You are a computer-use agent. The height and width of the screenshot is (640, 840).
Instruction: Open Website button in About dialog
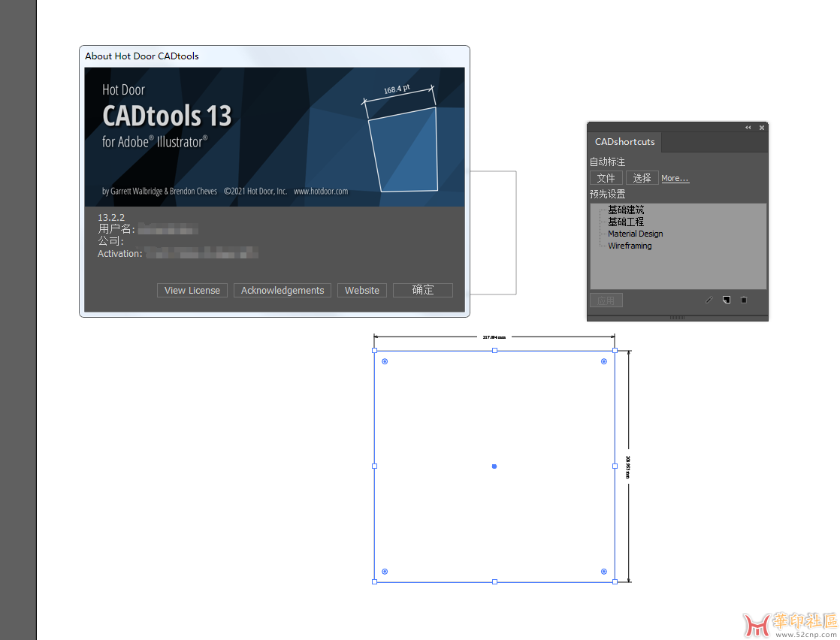point(362,290)
